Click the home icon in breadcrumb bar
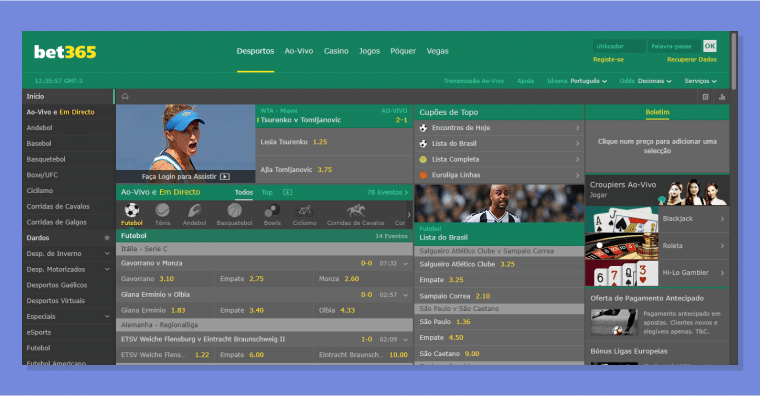This screenshot has width=760, height=396. (x=125, y=96)
